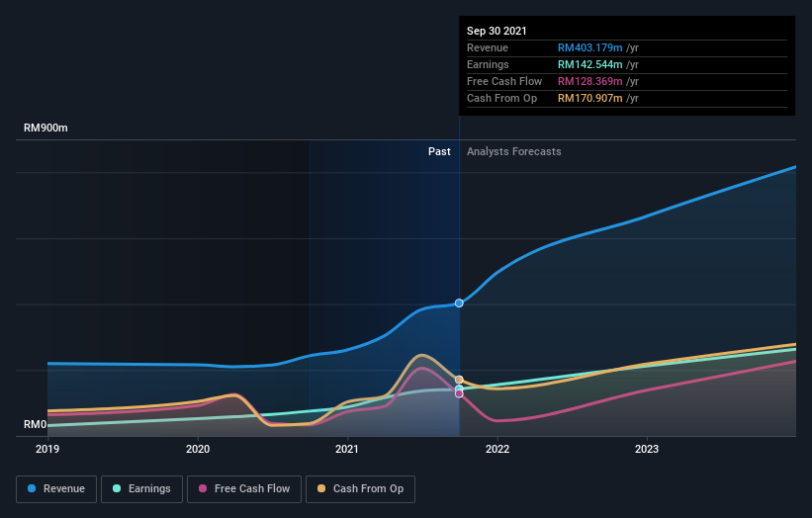This screenshot has height=518, width=812.
Task: Click the pink Free Cash Flow data point
Action: [459, 393]
